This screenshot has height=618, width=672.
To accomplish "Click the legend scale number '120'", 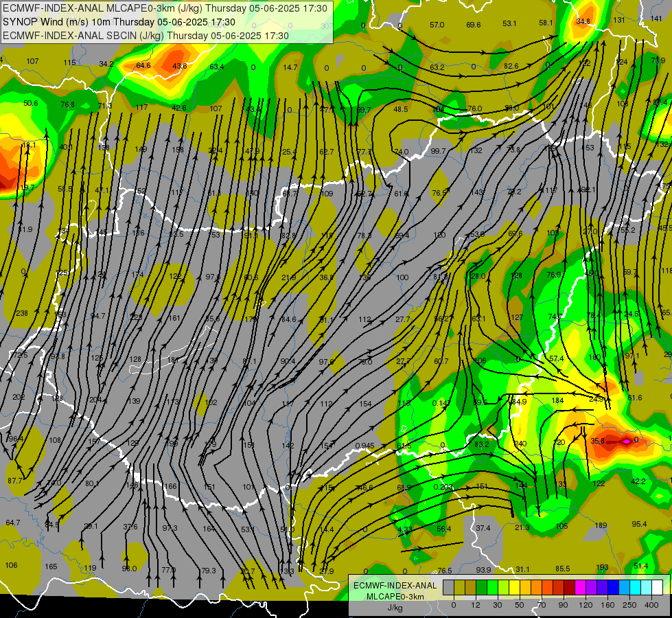I will (x=586, y=605).
